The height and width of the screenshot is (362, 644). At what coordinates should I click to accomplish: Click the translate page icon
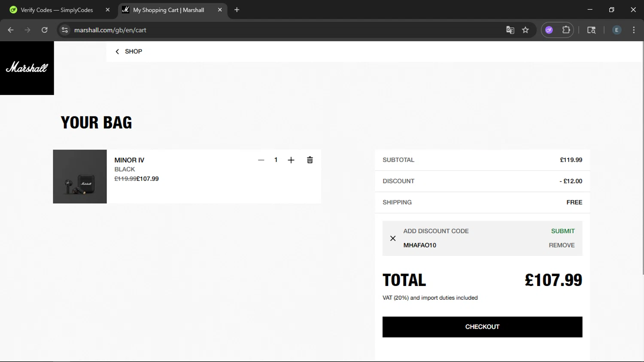click(x=510, y=30)
